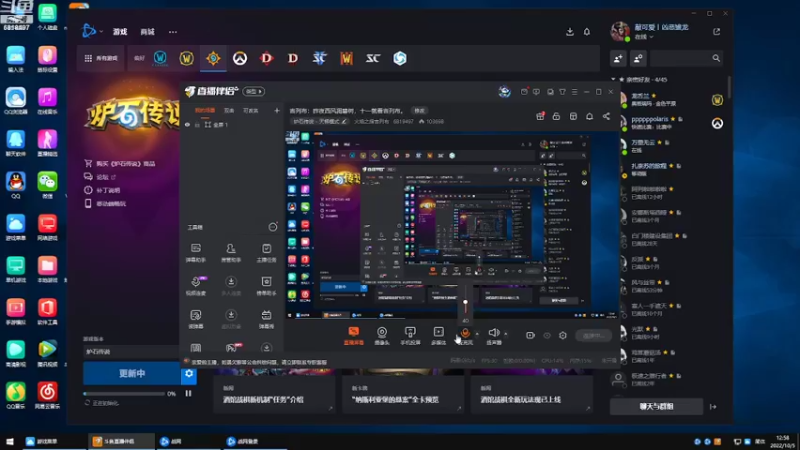The width and height of the screenshot is (800, 450).
Task: Select the Warcraft III icon
Action: point(346,58)
